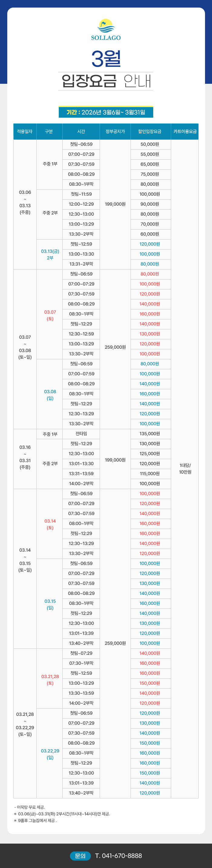Select the 03.07 (토) Saturday cell
Image resolution: width=212 pixels, height=868 pixels.
pos(50,315)
